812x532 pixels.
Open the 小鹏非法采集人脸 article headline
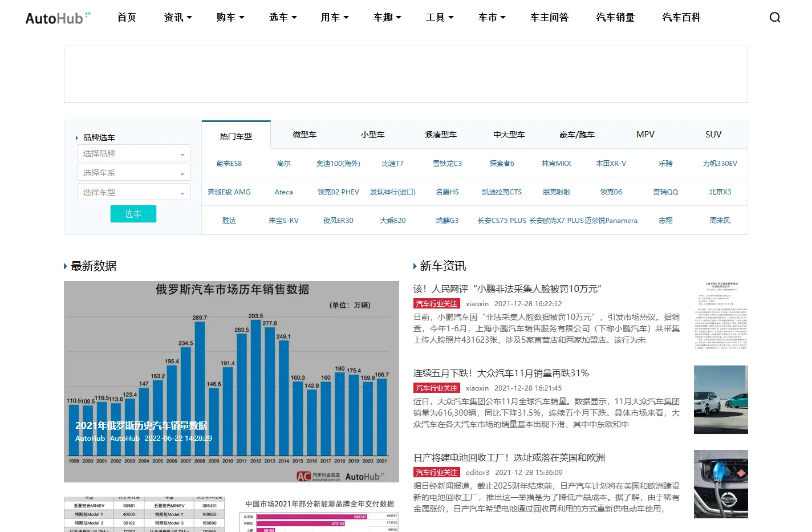507,289
